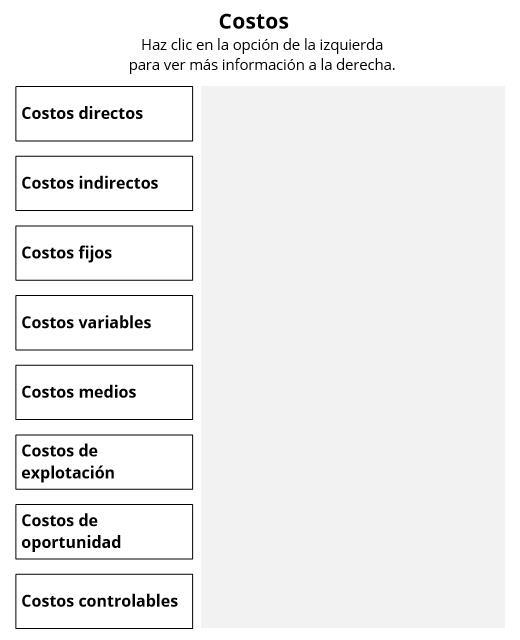520x640 pixels.
Task: Choose the Costos de oportunidad option
Action: point(104,532)
